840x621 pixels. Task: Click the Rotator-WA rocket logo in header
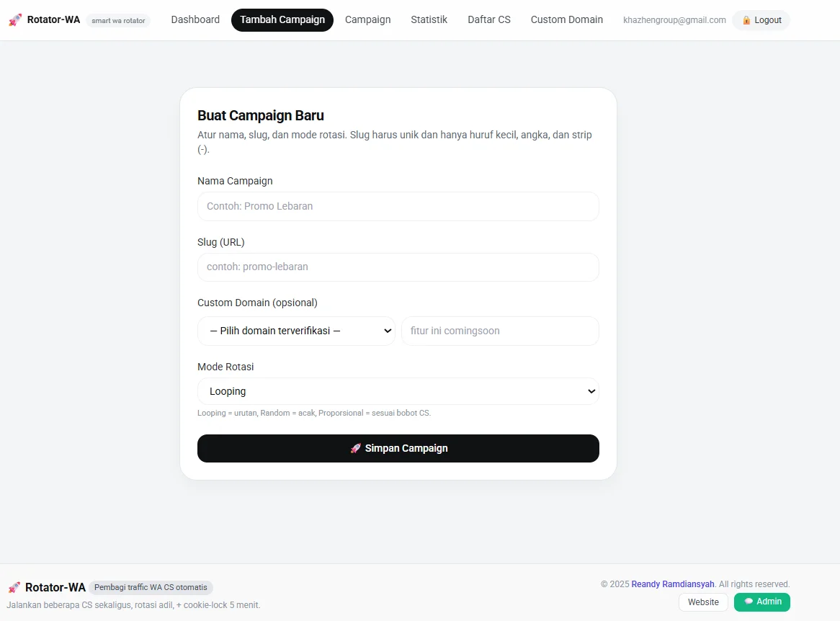coord(15,19)
